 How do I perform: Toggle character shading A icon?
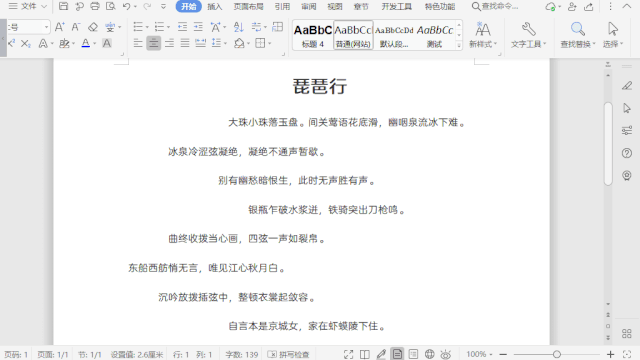tap(107, 43)
